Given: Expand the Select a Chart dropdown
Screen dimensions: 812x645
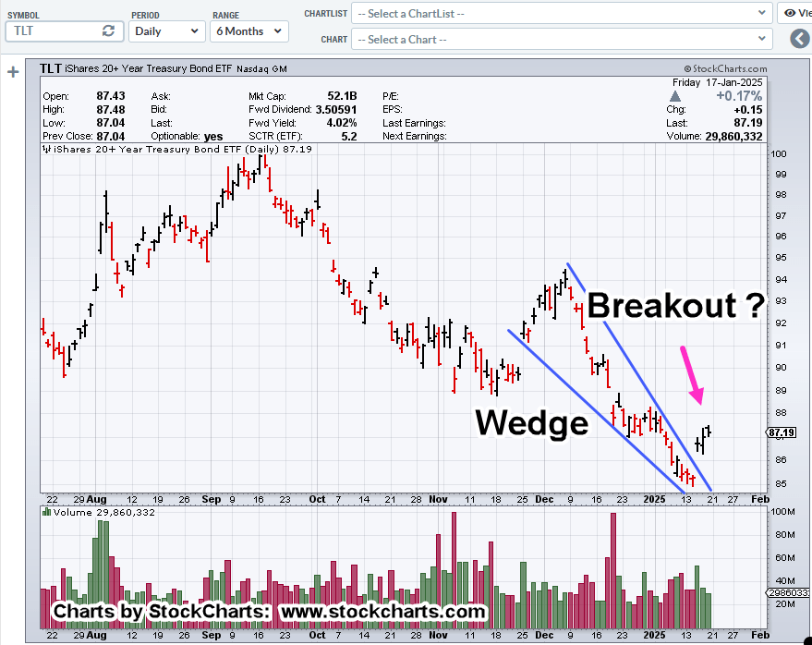Looking at the screenshot, I should click(x=562, y=40).
